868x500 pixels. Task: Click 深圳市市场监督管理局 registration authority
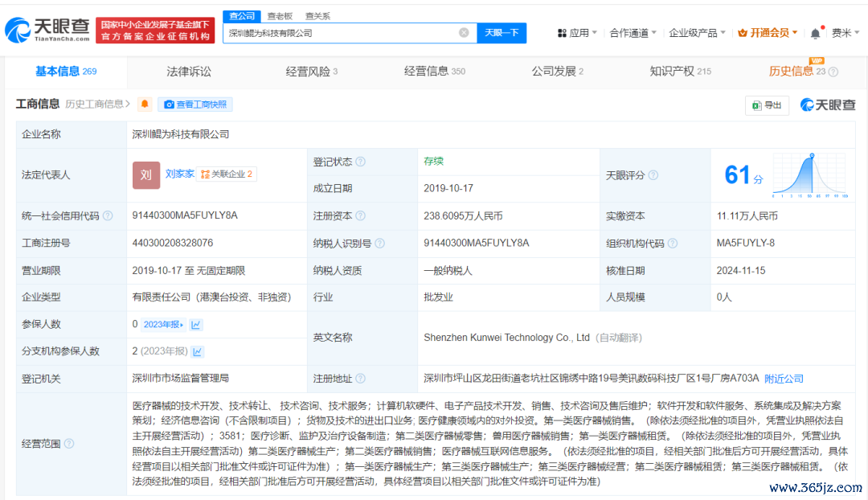(x=181, y=378)
